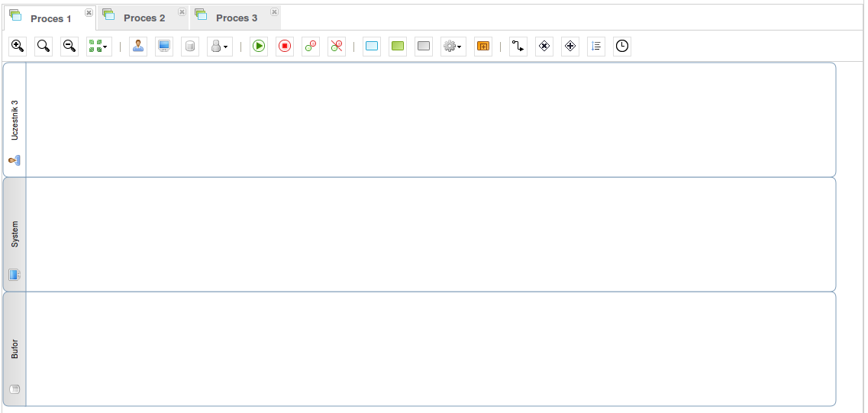Insert the red stop event icon
The height and width of the screenshot is (413, 868).
pyautogui.click(x=285, y=47)
